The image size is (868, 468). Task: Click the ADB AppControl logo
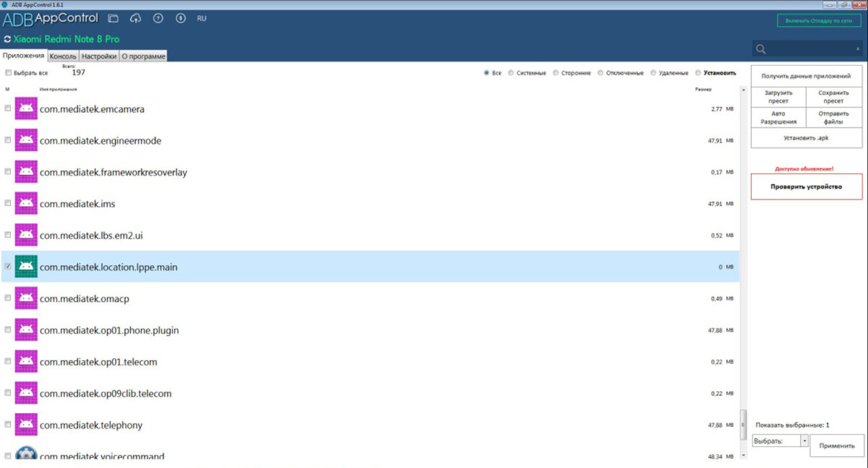[x=50, y=19]
